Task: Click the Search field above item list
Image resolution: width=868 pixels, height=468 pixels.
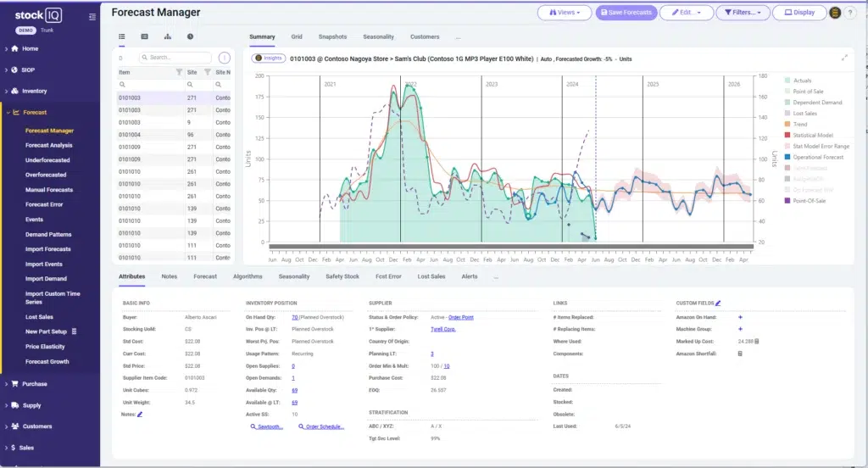Action: tap(175, 58)
